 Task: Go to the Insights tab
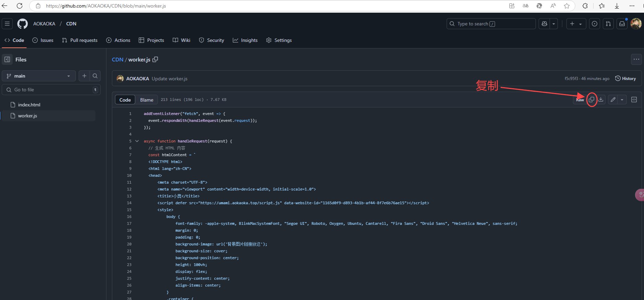[245, 40]
